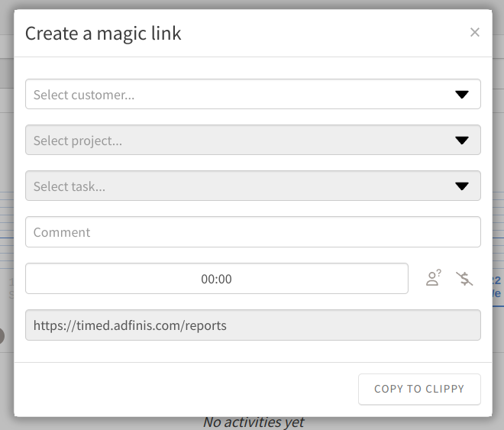Screen dimensions: 504x430
Task: Click the Select task placeholder text
Action: [x=69, y=186]
